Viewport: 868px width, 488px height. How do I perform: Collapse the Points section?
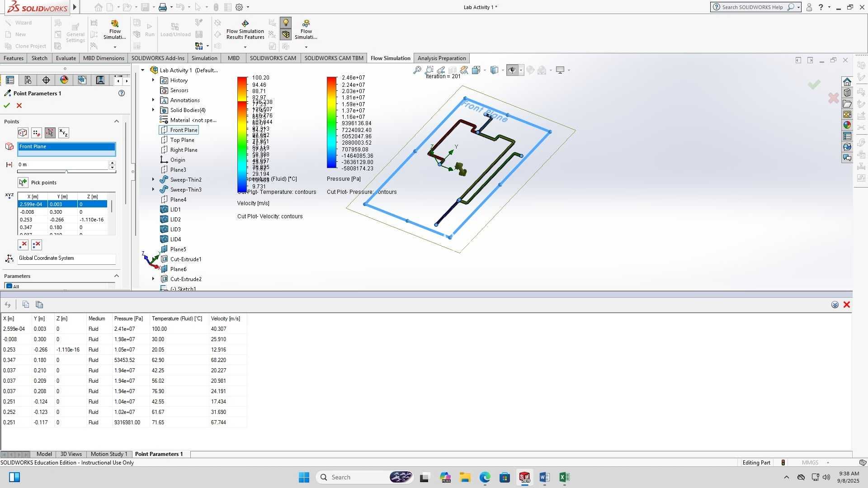tap(116, 122)
